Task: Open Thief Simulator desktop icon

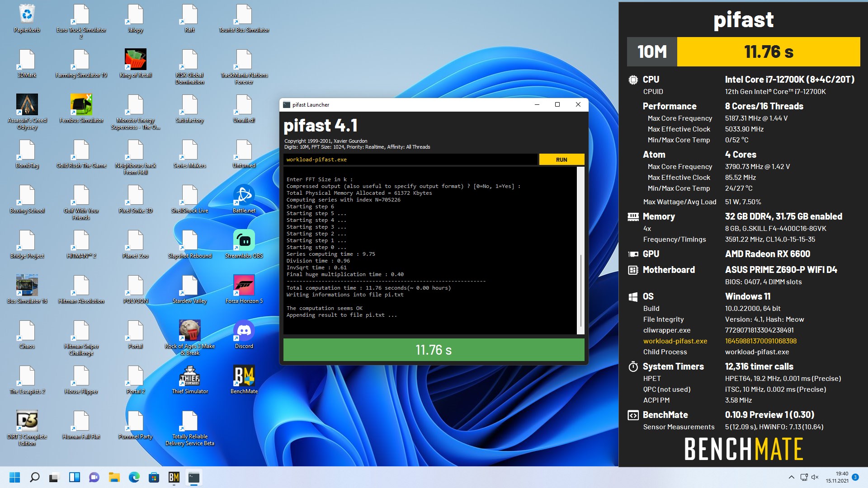Action: coord(190,380)
